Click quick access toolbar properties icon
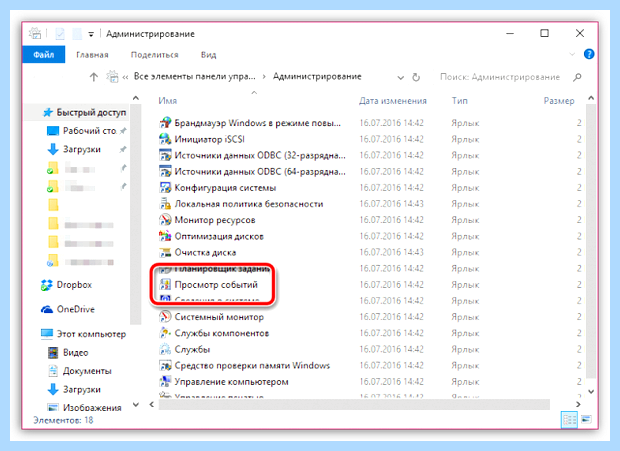Screen dimensions: 620x451 (x=60, y=34)
